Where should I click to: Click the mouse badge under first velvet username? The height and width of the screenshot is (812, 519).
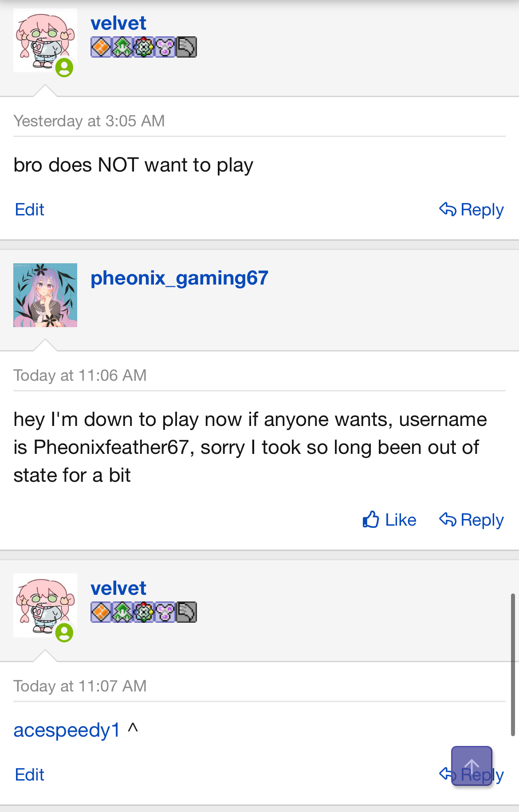point(165,47)
